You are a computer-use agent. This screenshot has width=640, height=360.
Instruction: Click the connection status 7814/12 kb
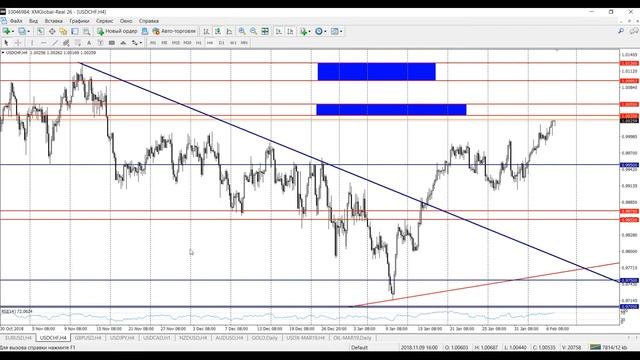[x=609, y=347]
